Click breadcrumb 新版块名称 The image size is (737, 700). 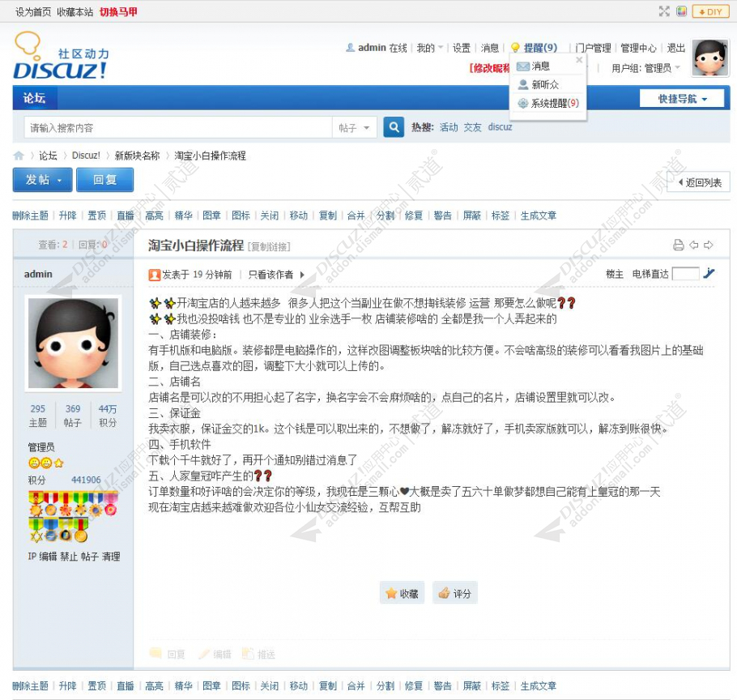click(x=137, y=156)
